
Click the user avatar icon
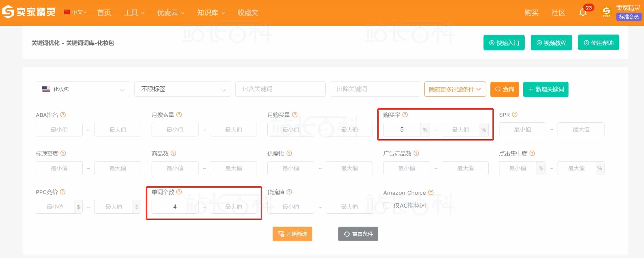606,12
